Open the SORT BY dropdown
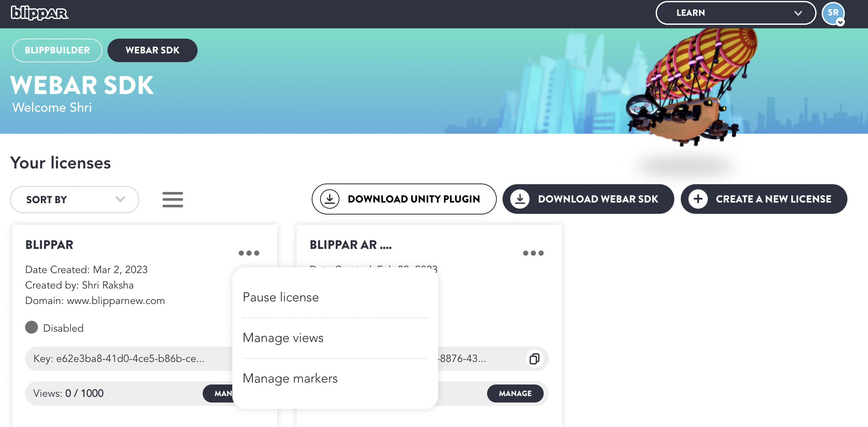868x427 pixels. (74, 199)
